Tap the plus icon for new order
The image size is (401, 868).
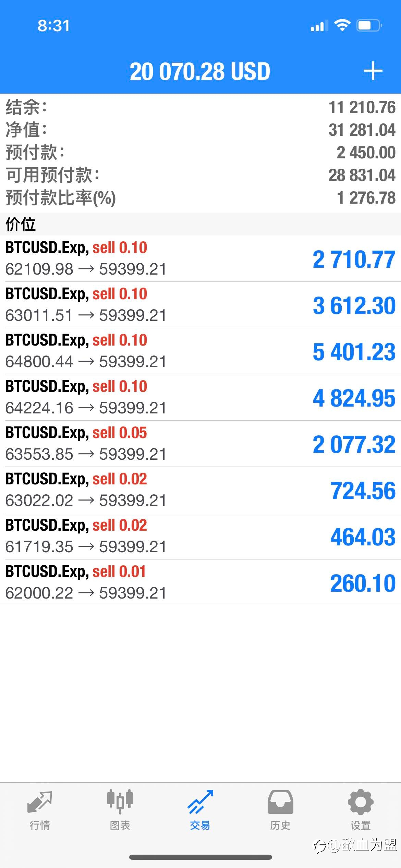(373, 71)
